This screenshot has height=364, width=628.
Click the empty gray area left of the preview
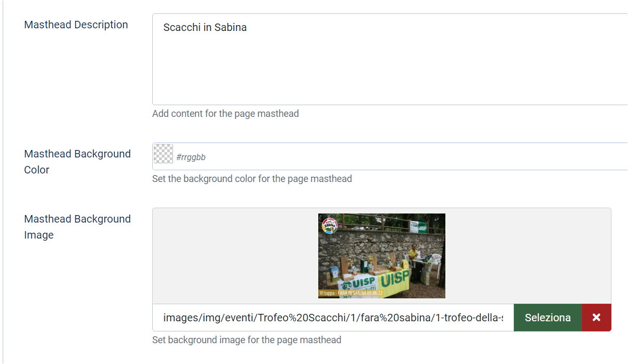coord(235,256)
